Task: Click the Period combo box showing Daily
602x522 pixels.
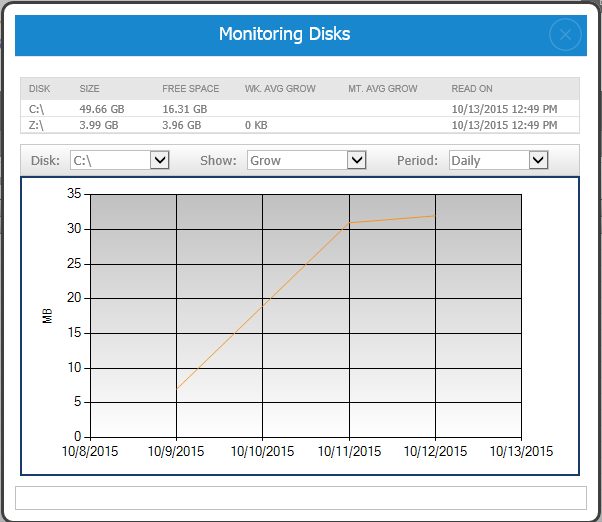Action: (499, 160)
